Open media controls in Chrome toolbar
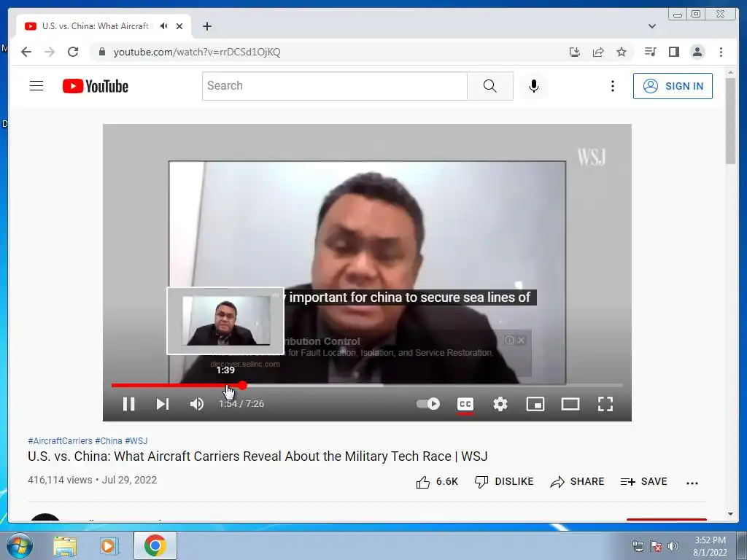747x560 pixels. 650,52
